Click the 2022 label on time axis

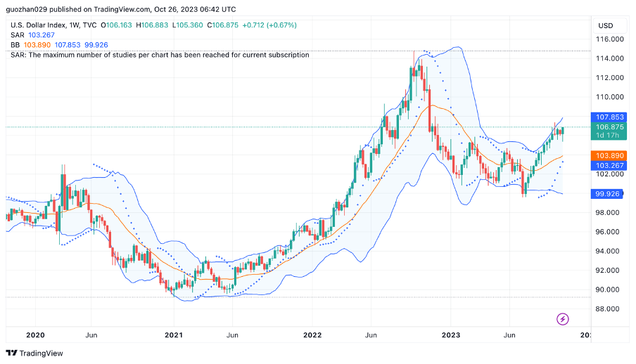coord(312,335)
